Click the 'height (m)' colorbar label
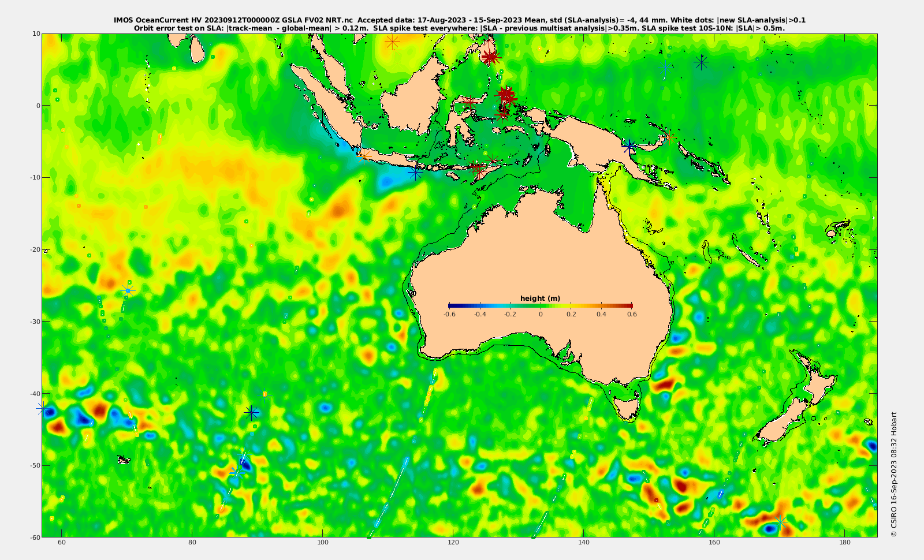 (x=540, y=298)
